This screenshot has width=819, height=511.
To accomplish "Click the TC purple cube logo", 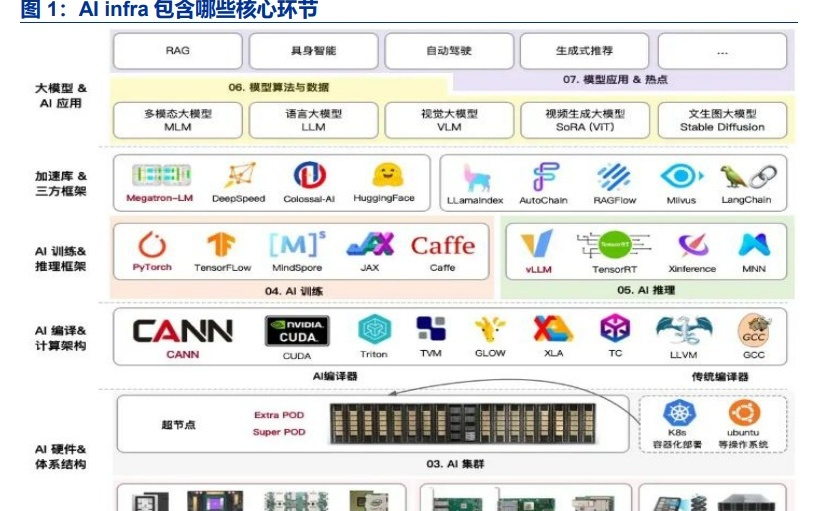I will pos(615,329).
